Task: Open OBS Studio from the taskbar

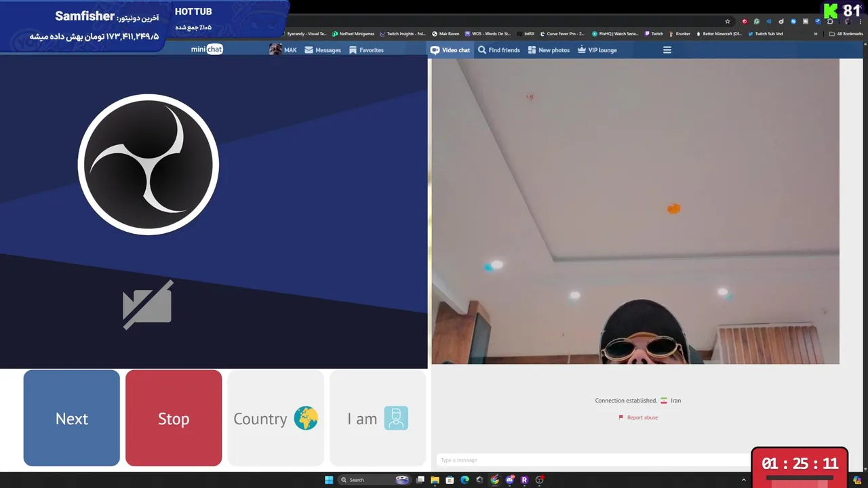Action: 540,480
